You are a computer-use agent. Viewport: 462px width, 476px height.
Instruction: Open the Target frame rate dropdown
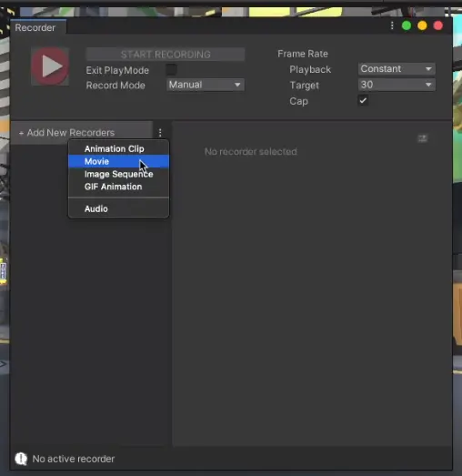click(397, 85)
